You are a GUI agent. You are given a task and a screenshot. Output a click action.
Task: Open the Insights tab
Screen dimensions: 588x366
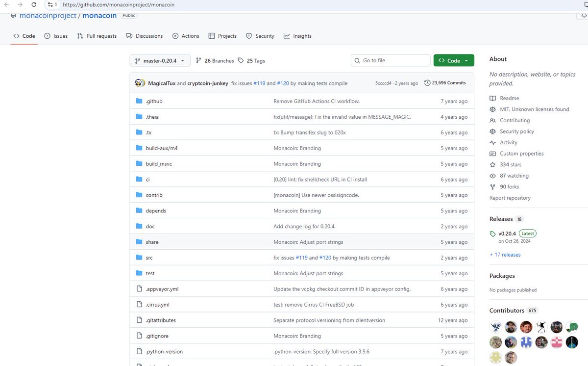tap(297, 36)
